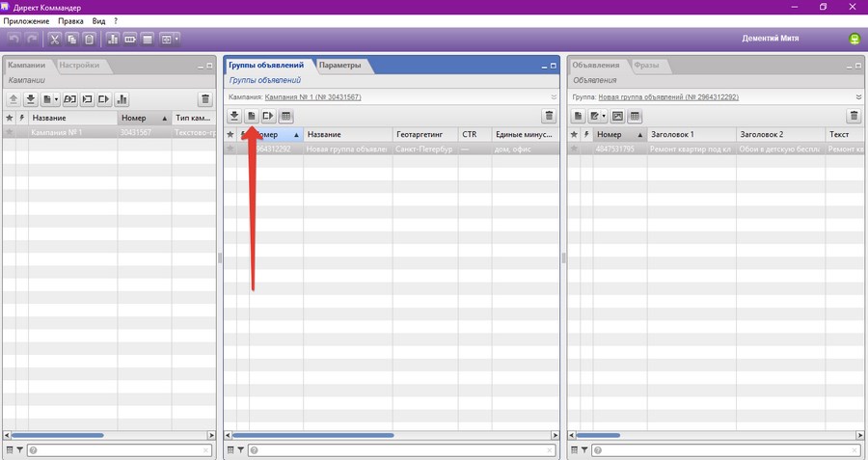Screen dimensions: 868x460
Task: Toggle table view button in Объявления panel
Action: [x=635, y=117]
